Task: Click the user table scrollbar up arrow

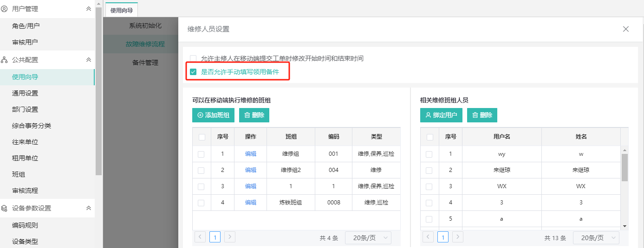Action: tap(624, 150)
